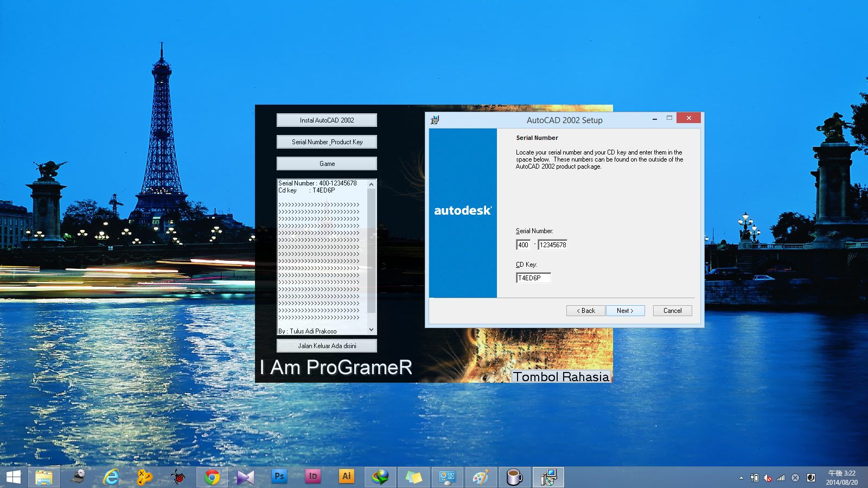Click the text box scroll down arrow

click(x=372, y=329)
